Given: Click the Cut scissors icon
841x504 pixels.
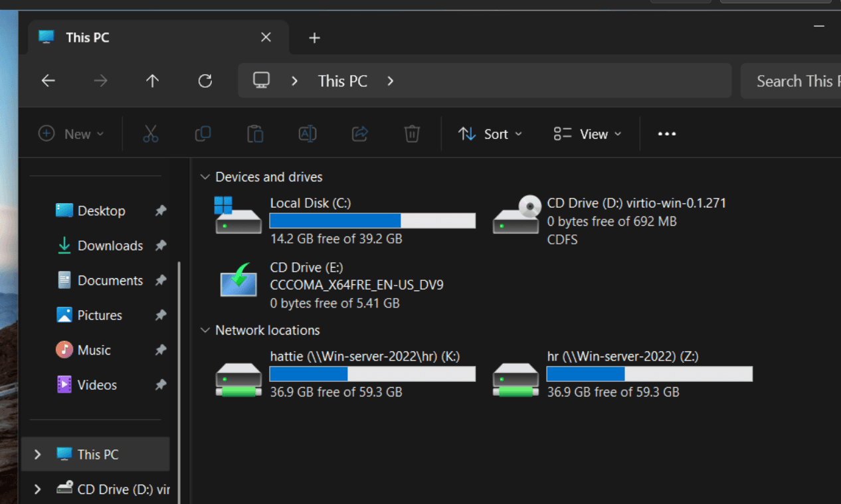Looking at the screenshot, I should (x=151, y=134).
